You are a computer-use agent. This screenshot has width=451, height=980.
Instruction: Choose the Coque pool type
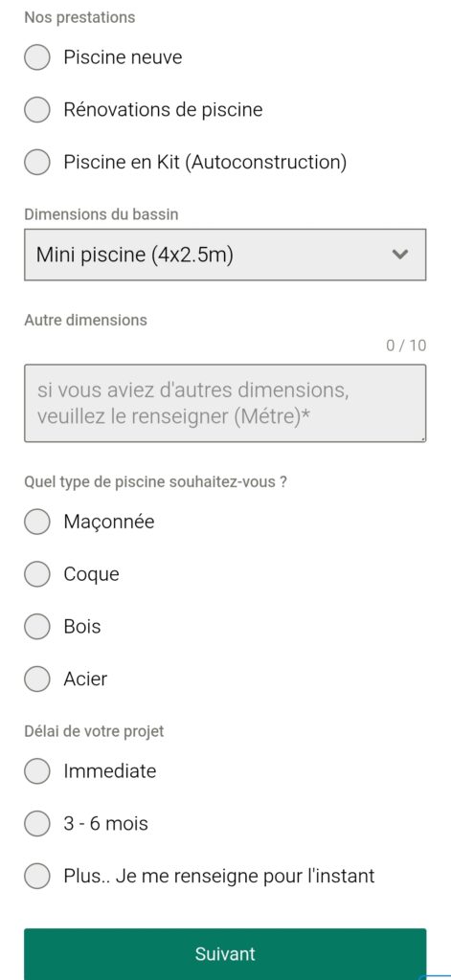(x=37, y=574)
